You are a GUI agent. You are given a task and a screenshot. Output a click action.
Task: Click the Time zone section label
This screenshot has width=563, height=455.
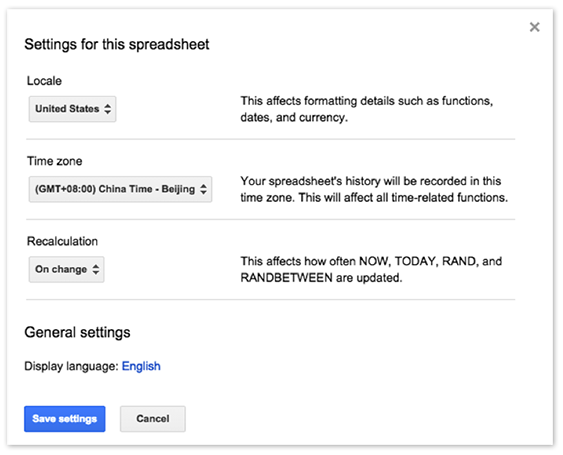(x=55, y=161)
